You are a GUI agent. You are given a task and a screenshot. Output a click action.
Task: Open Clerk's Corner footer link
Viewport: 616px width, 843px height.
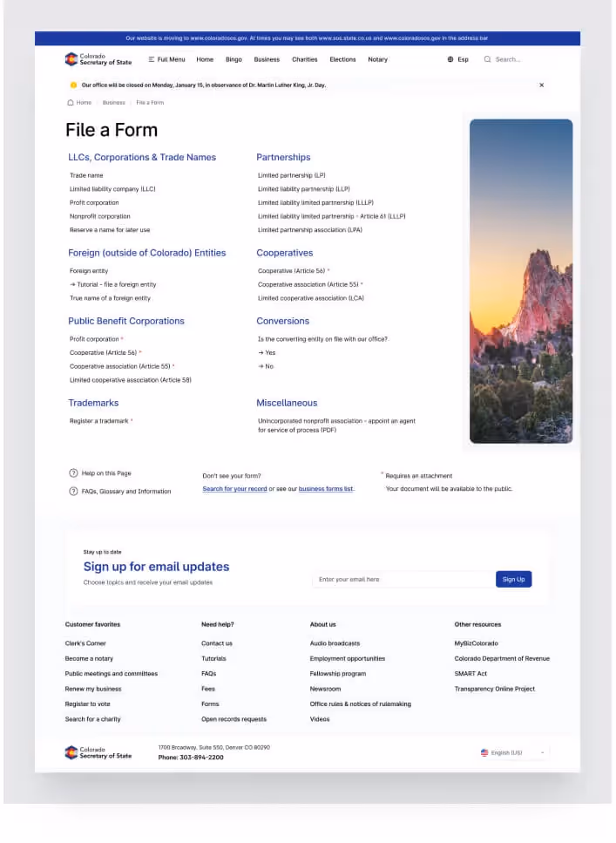coord(85,643)
